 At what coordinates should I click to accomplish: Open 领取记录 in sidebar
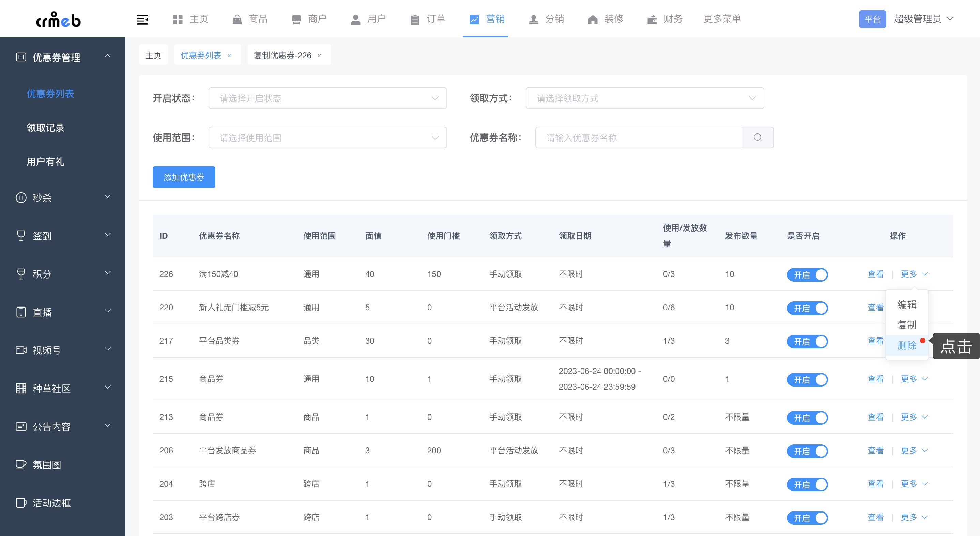coord(46,128)
